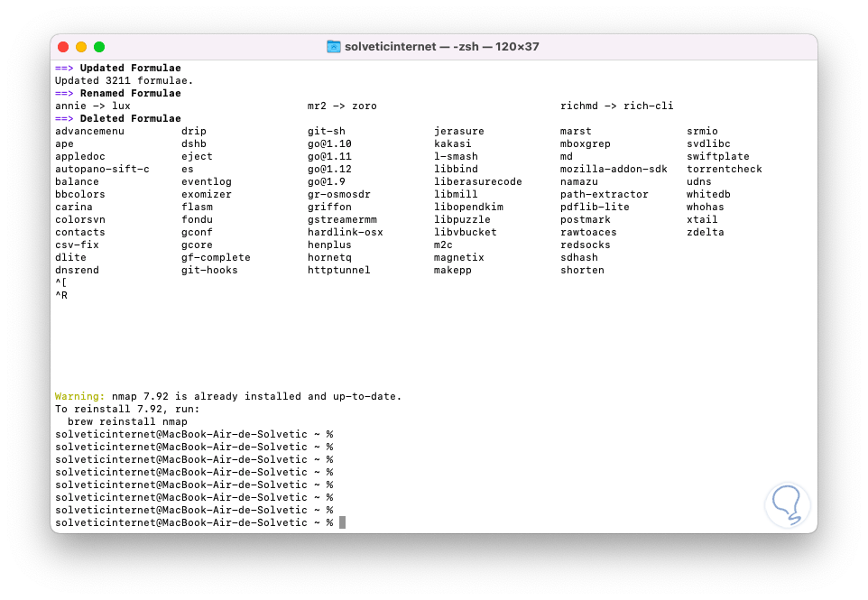Click the 'jerasure' formula name
The image size is (868, 600).
coord(459,131)
